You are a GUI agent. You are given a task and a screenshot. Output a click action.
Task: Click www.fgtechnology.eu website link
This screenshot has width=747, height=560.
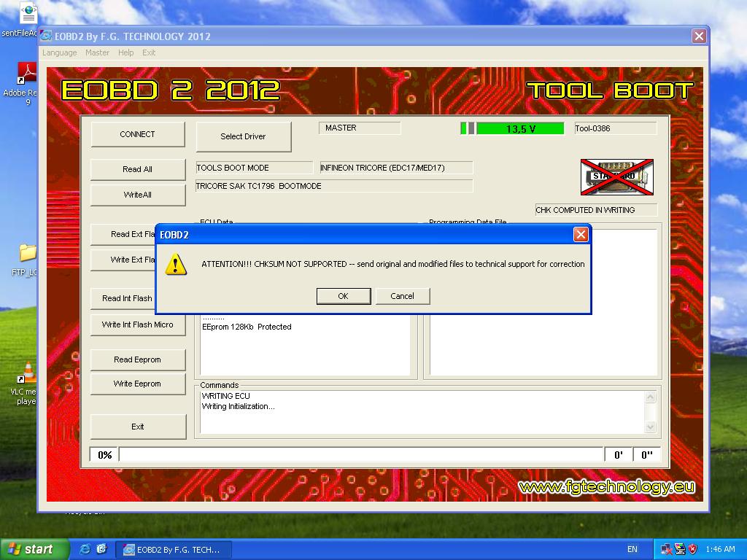point(606,486)
